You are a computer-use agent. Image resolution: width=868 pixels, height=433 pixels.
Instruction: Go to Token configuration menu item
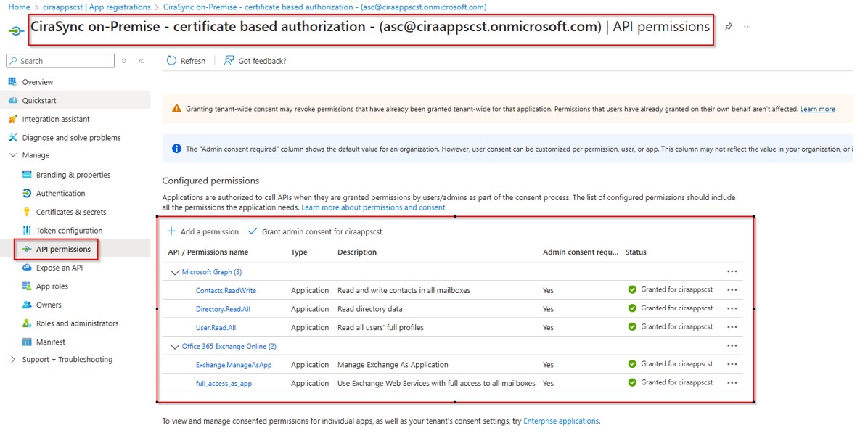click(x=69, y=231)
